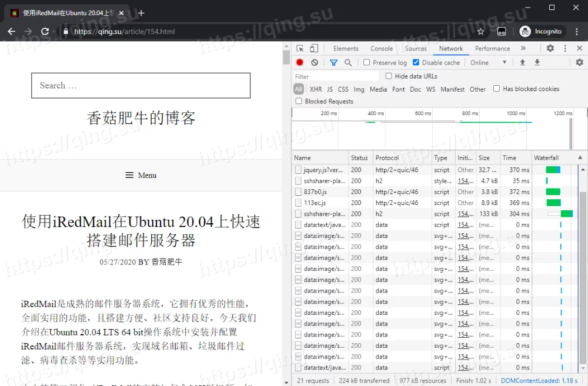588x386 pixels.
Task: Check the Hide data URLs checkbox
Action: coord(389,76)
